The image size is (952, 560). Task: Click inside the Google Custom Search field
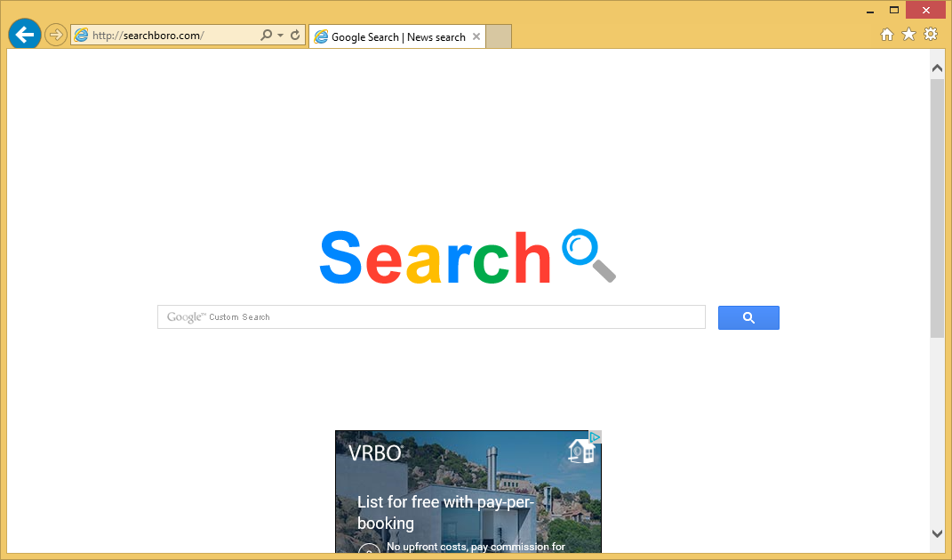click(431, 316)
